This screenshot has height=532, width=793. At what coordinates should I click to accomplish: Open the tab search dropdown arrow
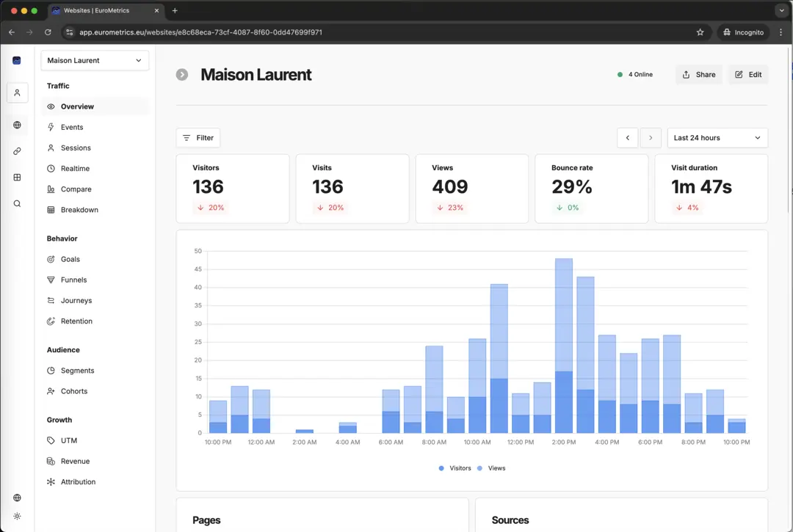(781, 10)
